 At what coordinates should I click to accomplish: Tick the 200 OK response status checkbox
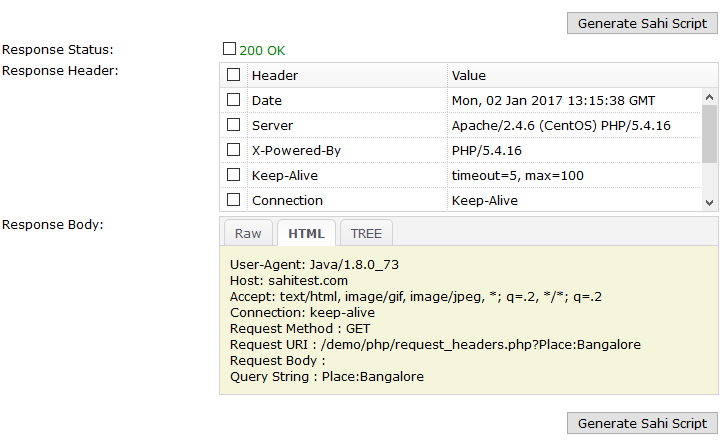(230, 48)
